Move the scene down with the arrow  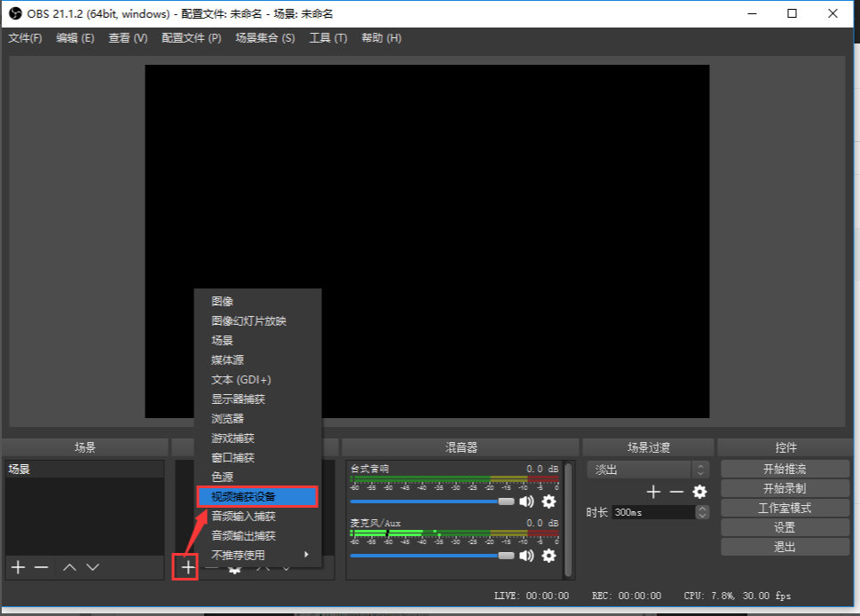[92, 567]
